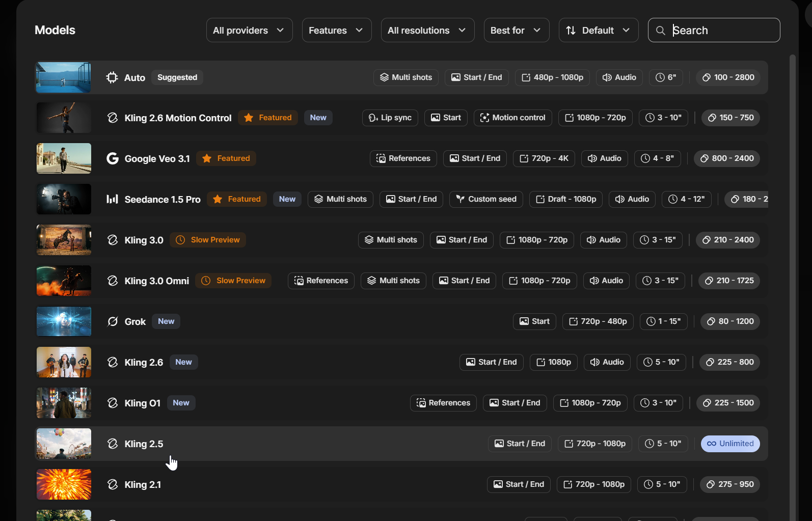The width and height of the screenshot is (812, 521).
Task: Open the All resolutions dropdown
Action: click(427, 31)
